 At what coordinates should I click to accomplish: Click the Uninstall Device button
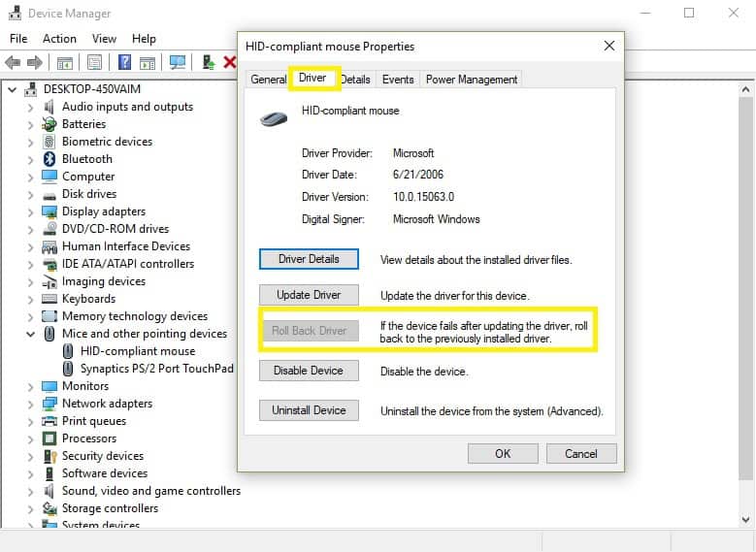point(309,410)
